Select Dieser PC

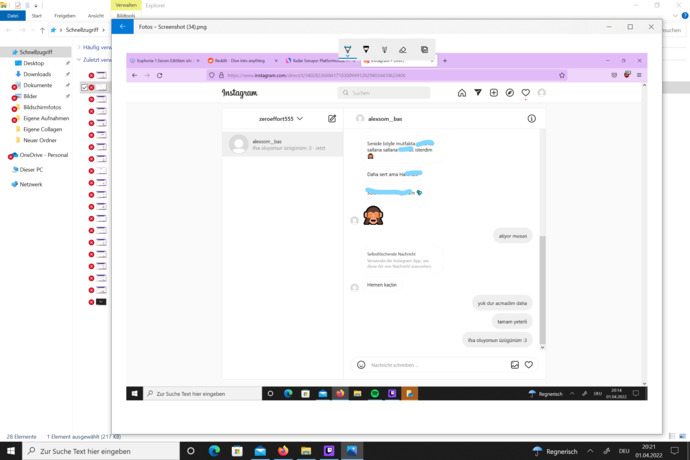click(31, 169)
